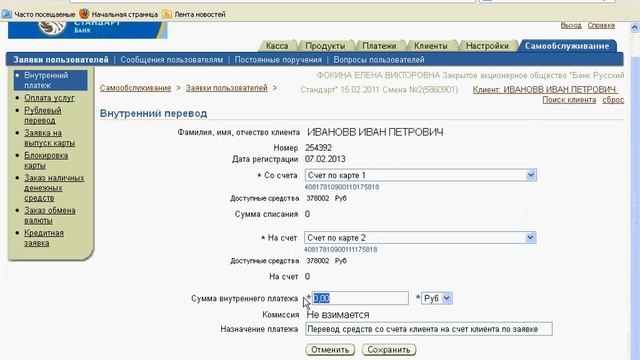The image size is (640, 360).
Task: Click the Поиск клиента link
Action: pos(569,100)
